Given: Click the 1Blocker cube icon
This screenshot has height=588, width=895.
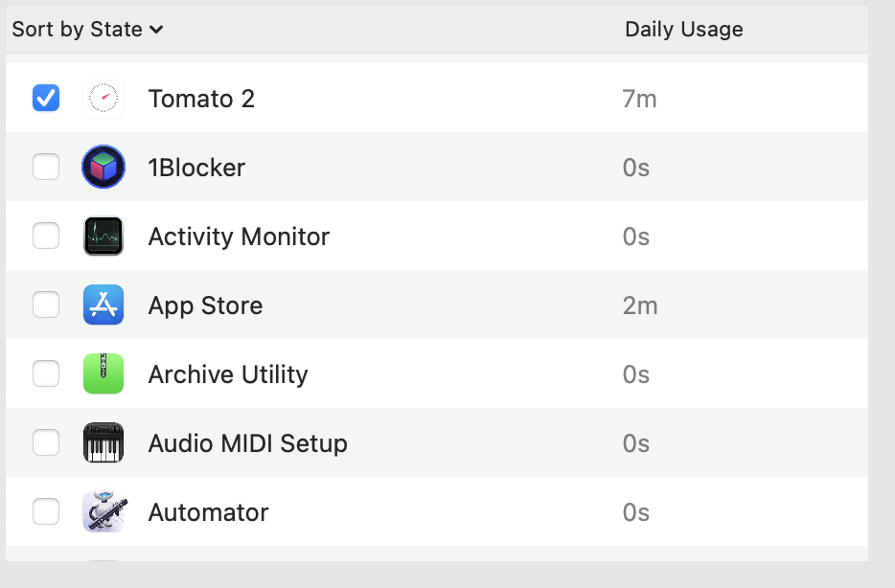Looking at the screenshot, I should 103,168.
